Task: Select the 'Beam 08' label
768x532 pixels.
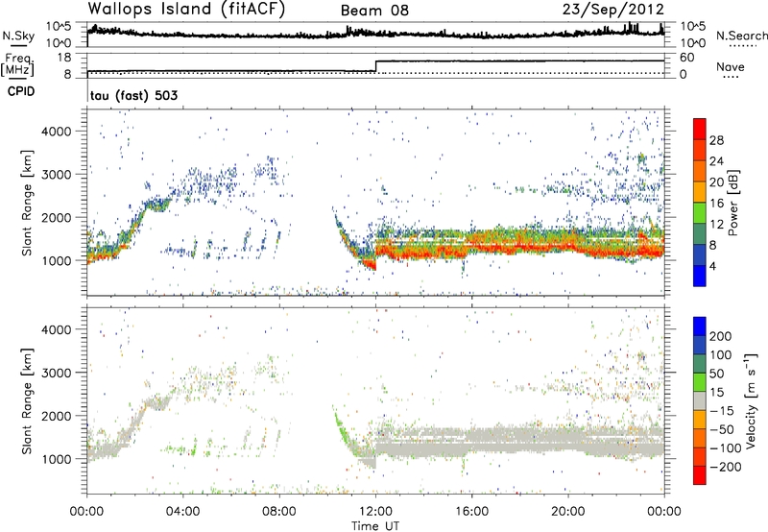Action: point(374,11)
